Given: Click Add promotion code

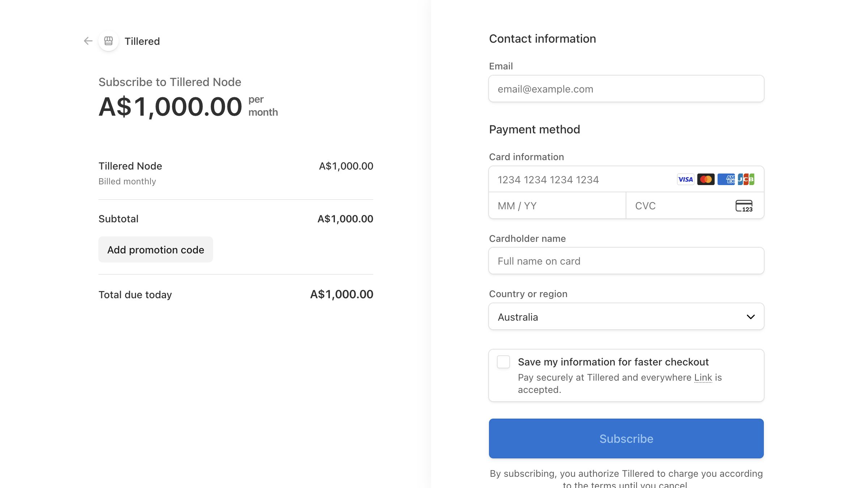Looking at the screenshot, I should click(156, 249).
